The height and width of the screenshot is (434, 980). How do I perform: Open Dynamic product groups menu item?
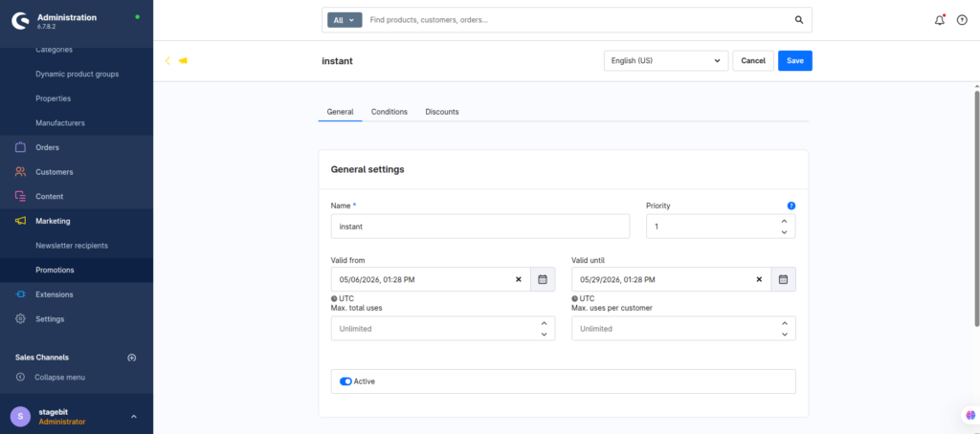(x=77, y=74)
